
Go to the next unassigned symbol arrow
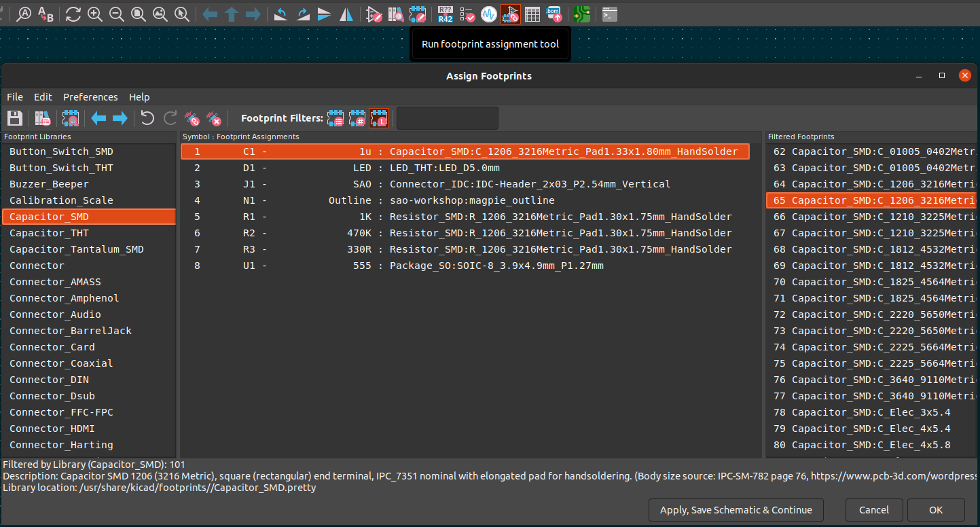(120, 118)
